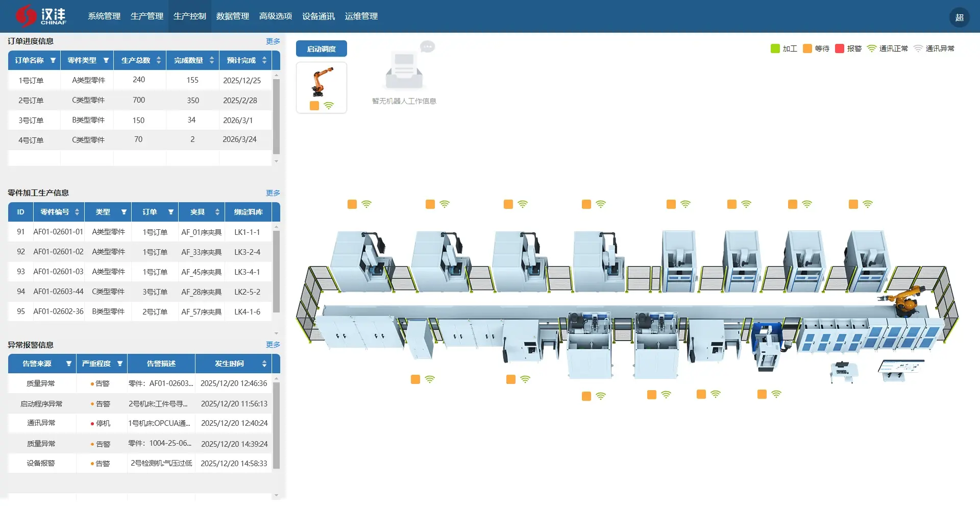Image resolution: width=980 pixels, height=506 pixels.
Task: Open the 生产控制 menu
Action: [x=190, y=16]
